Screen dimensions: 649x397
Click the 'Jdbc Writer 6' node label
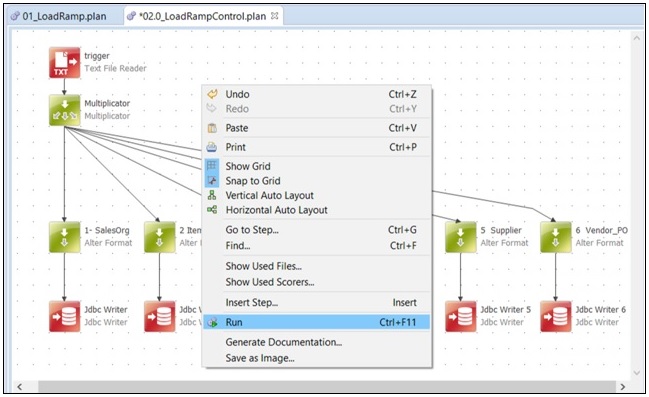pos(601,310)
